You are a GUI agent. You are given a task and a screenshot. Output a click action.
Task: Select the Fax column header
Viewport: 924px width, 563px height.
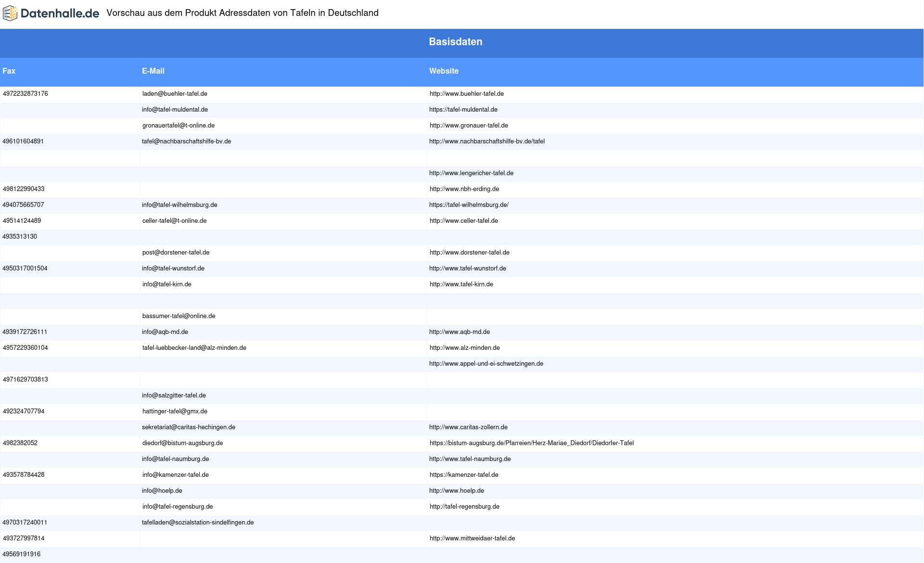pyautogui.click(x=9, y=71)
